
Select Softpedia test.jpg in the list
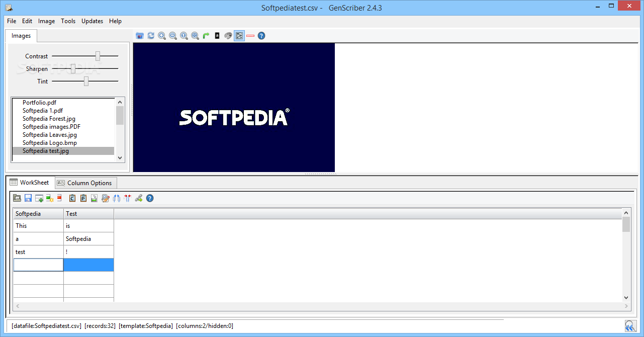(x=63, y=151)
